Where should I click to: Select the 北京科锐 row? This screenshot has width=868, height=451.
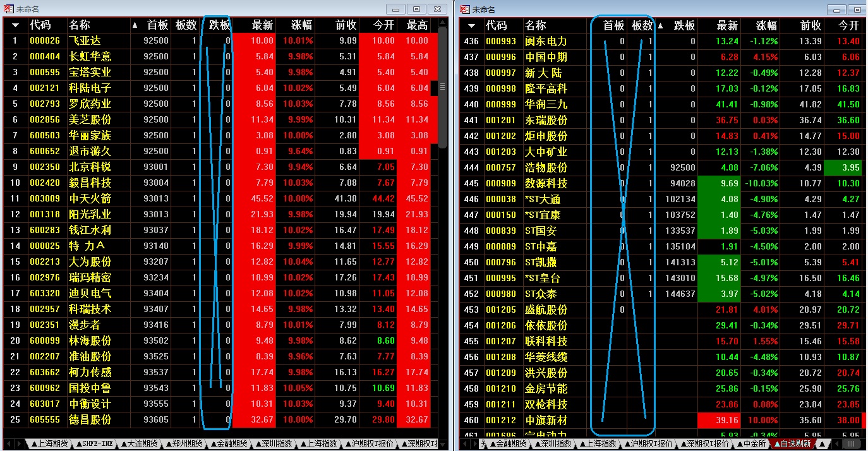pos(220,167)
